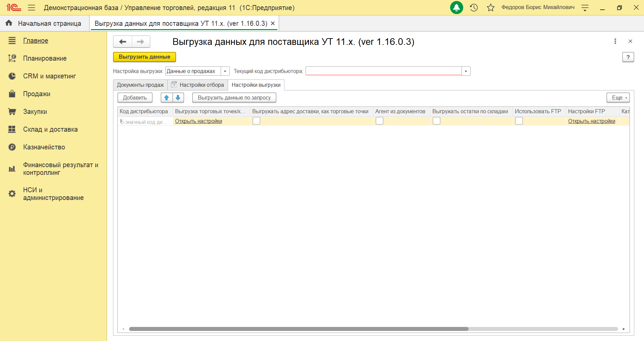
Task: Go back with the left arrow button
Action: [x=123, y=42]
